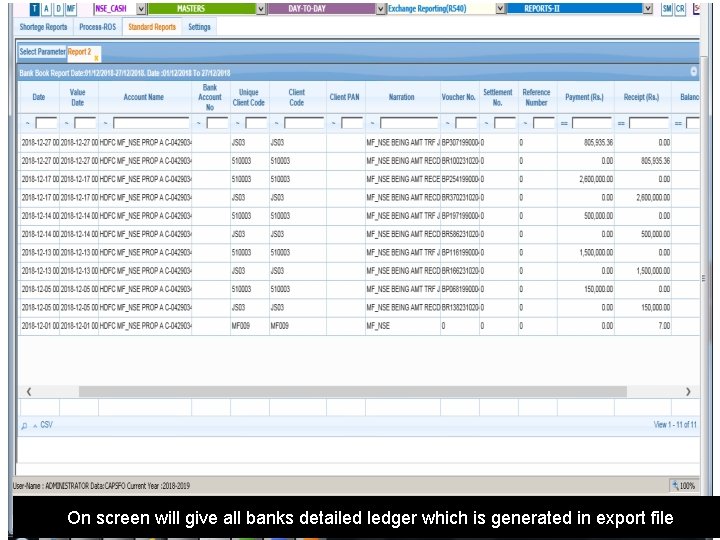720x540 pixels.
Task: Click narration MF_NSE in 2018-12-01 row
Action: tap(378, 326)
